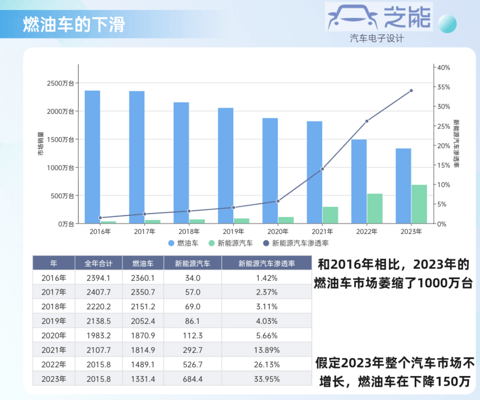Viewport: 480px width, 400px height.
Task: Click the 年 table column header
Action: tap(53, 263)
